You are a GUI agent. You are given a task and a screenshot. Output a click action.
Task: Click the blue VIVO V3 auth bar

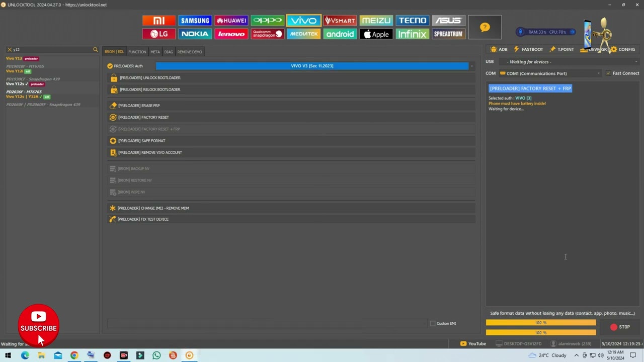pyautogui.click(x=312, y=66)
